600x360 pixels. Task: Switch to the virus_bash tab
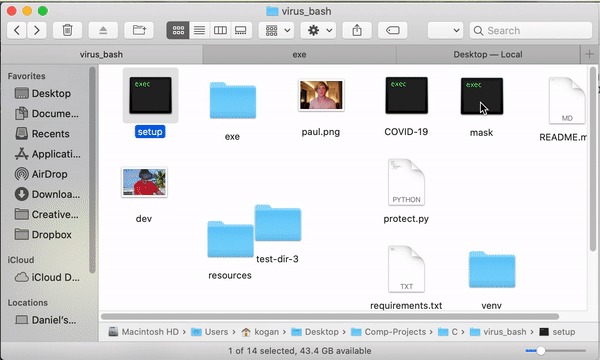(x=101, y=55)
